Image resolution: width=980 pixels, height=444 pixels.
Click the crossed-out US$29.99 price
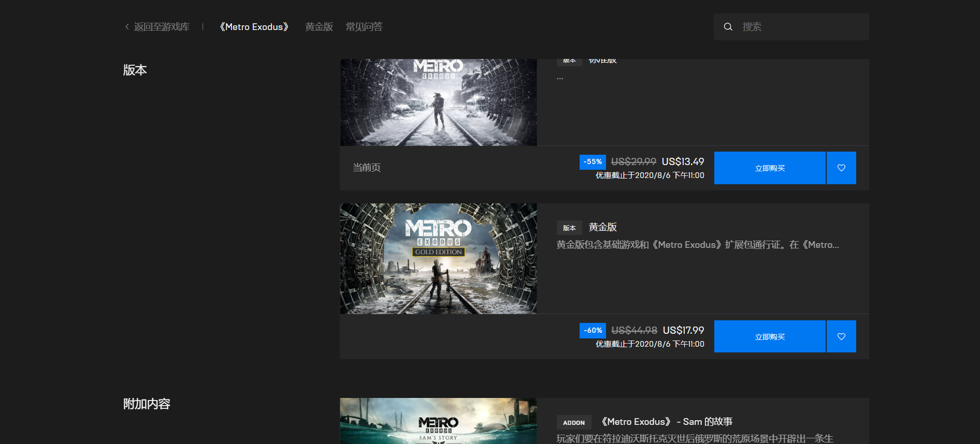point(633,162)
